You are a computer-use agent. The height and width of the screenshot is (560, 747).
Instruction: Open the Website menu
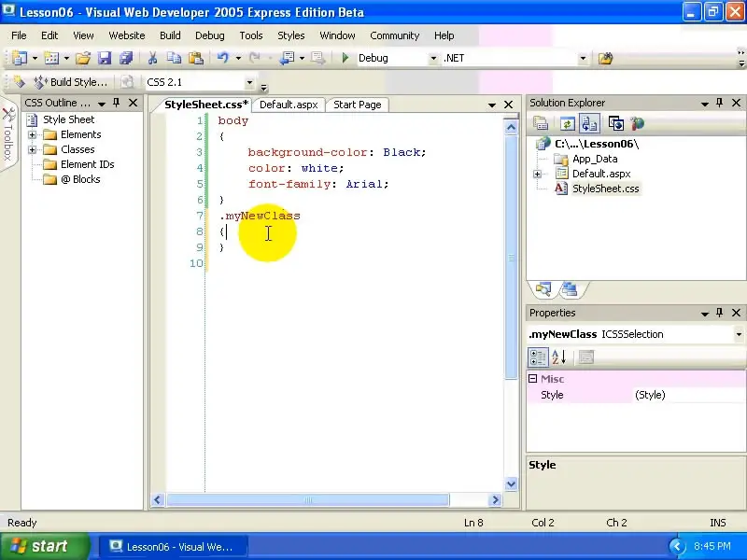tap(127, 35)
